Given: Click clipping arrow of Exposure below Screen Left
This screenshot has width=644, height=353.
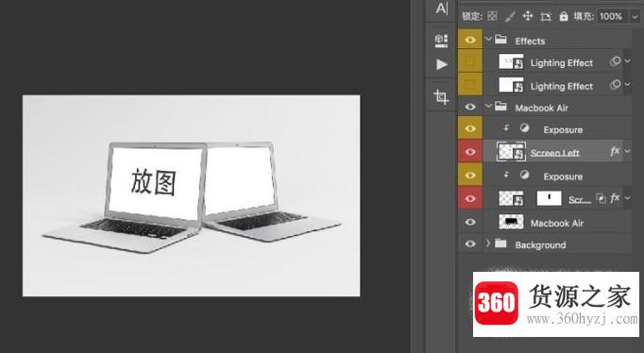Looking at the screenshot, I should (506, 175).
